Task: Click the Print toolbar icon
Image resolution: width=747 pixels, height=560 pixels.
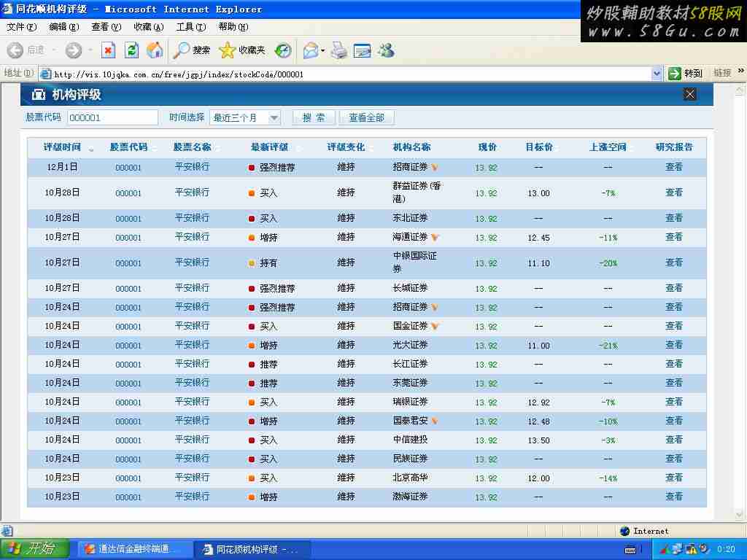Action: (x=339, y=50)
